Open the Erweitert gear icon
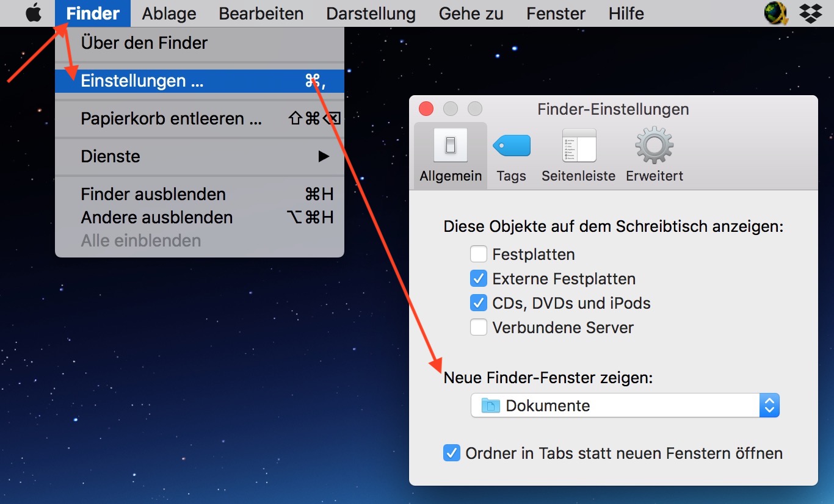 click(x=654, y=145)
